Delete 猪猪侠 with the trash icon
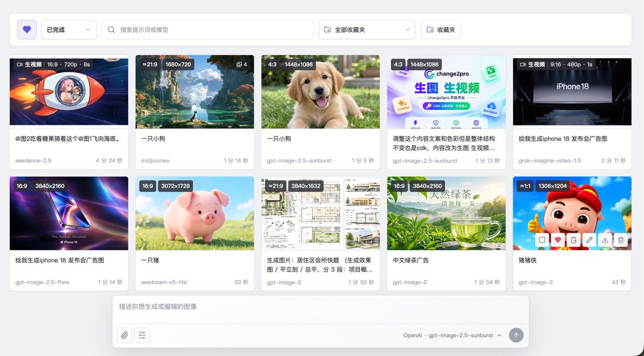This screenshot has width=644, height=356. [621, 240]
